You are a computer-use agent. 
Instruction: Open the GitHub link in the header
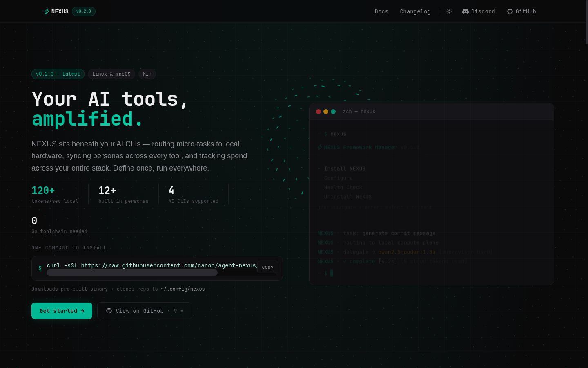point(521,11)
